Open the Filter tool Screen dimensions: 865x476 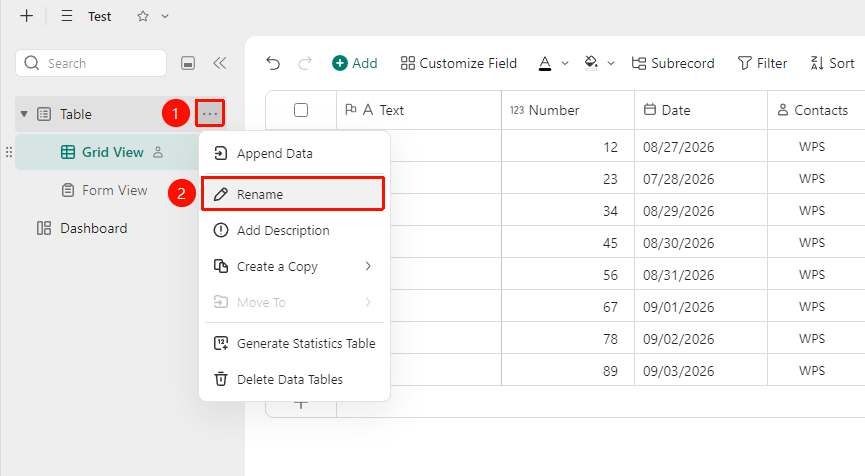(x=762, y=63)
